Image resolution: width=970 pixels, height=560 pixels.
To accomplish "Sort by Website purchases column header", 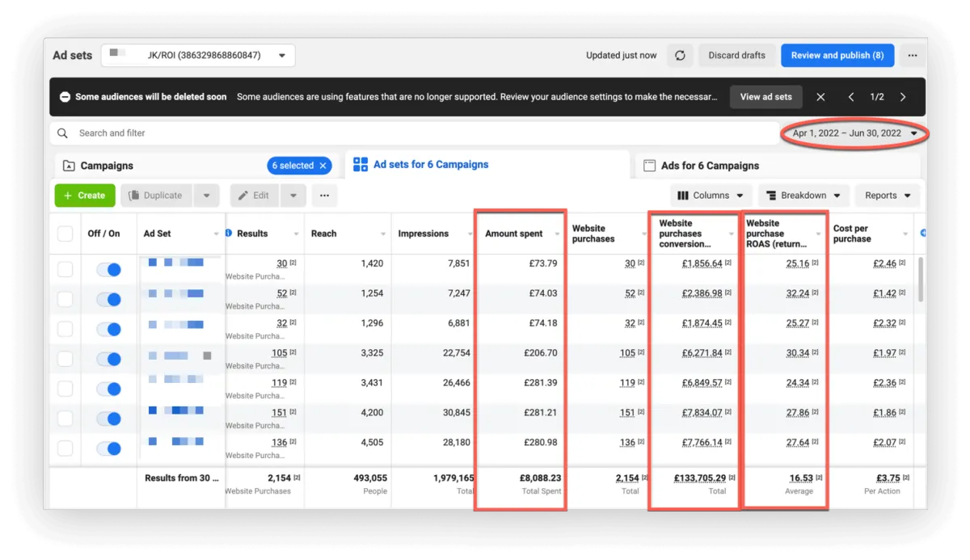I will (593, 234).
